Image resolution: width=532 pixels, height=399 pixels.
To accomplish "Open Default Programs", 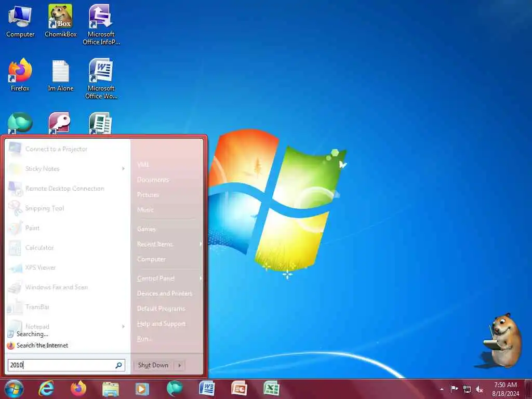I will coord(161,309).
